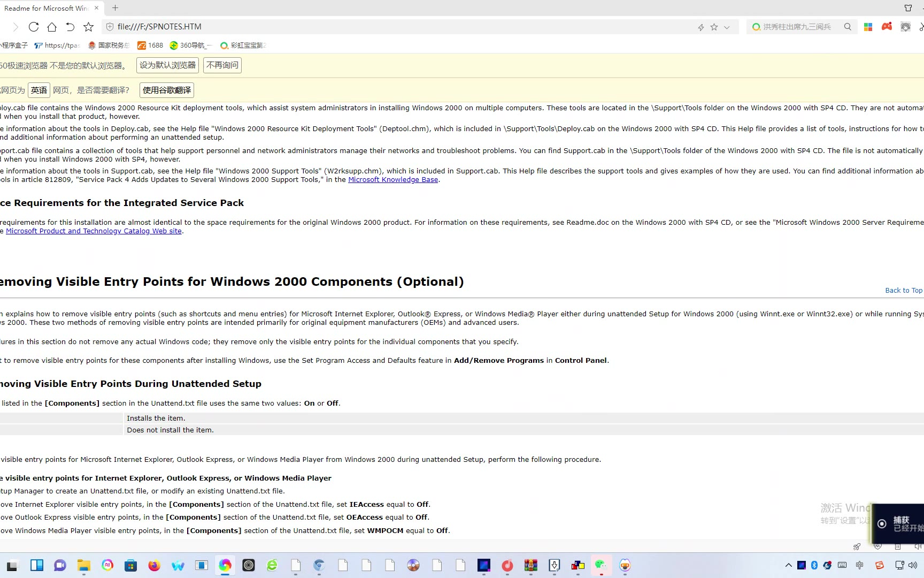Select the 'Readme for Microsoft Win' tab
This screenshot has height=578, width=924.
[46, 8]
